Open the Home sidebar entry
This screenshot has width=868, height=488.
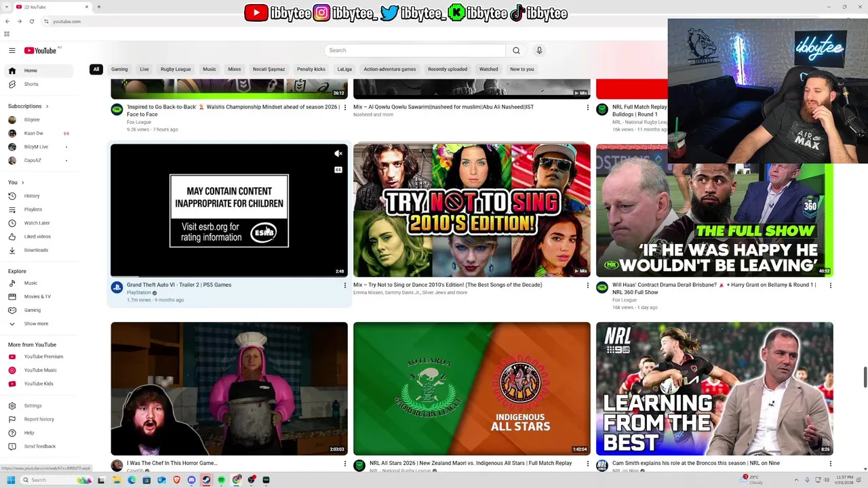point(38,70)
